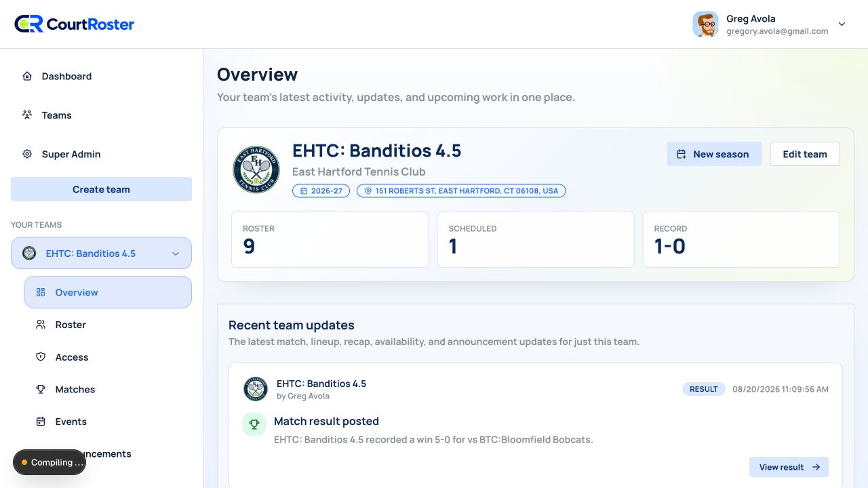Click the RESULT tag badge
The image size is (868, 488).
tap(704, 389)
